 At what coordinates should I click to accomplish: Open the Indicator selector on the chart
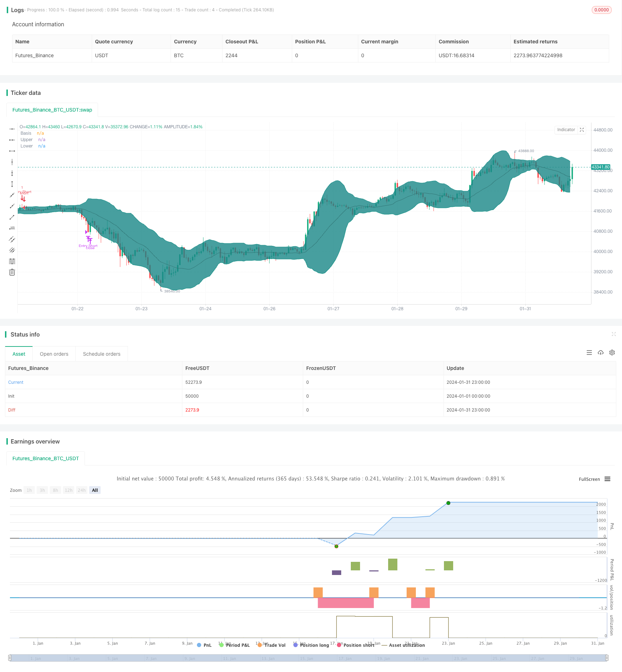pos(566,130)
